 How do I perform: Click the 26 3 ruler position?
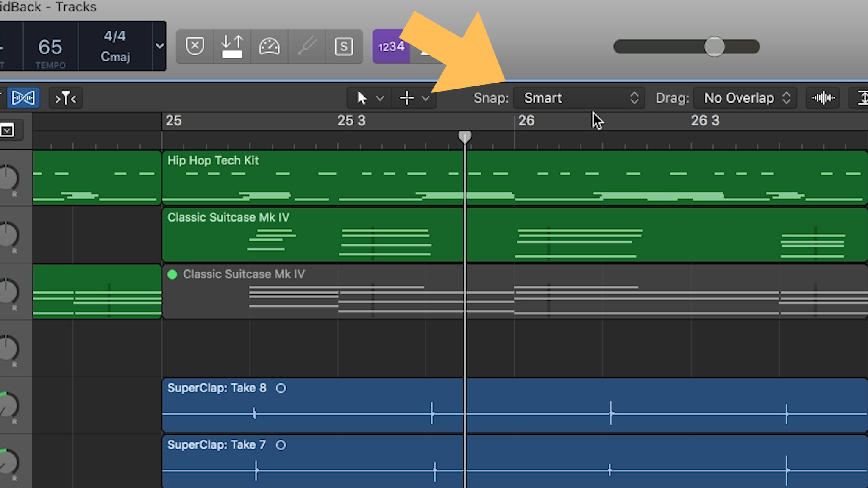pyautogui.click(x=705, y=121)
